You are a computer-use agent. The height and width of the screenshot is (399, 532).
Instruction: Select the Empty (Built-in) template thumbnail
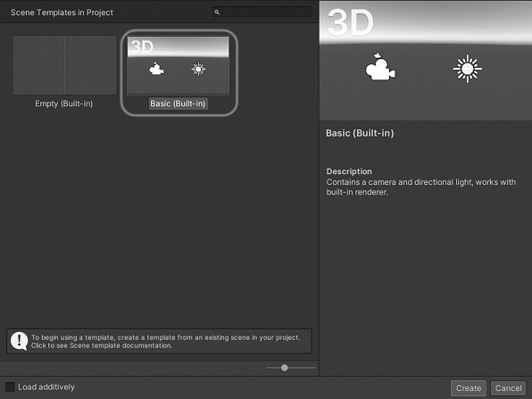click(64, 65)
